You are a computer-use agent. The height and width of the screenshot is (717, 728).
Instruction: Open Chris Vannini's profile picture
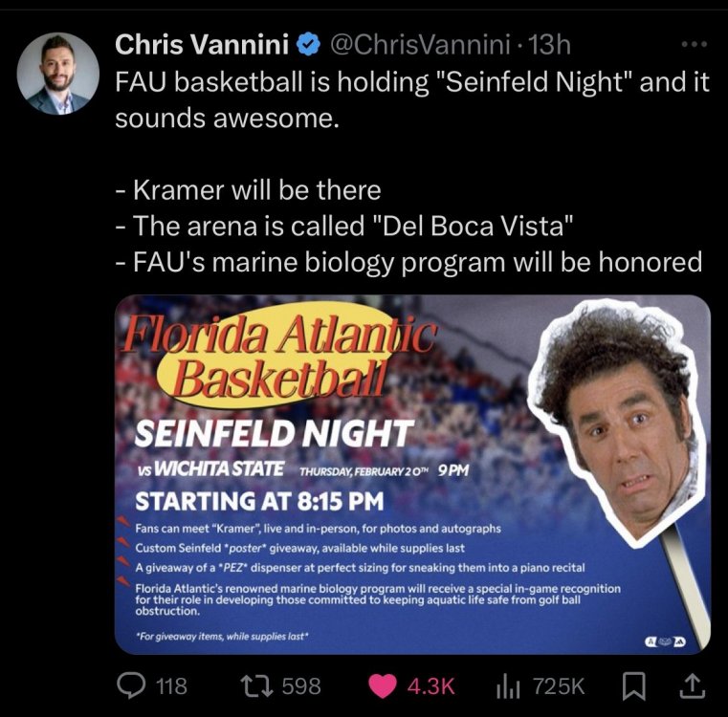pos(57,75)
